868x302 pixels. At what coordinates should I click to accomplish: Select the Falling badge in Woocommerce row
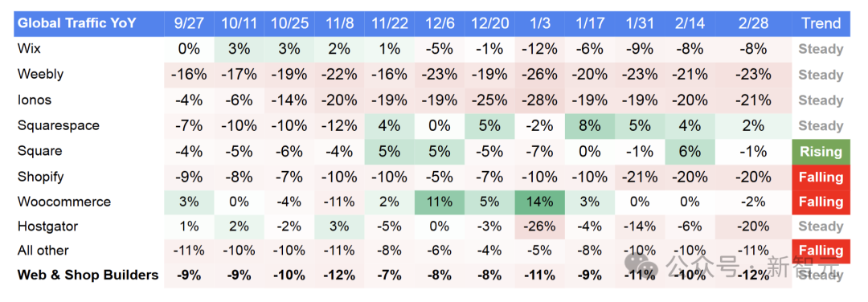[x=821, y=202]
